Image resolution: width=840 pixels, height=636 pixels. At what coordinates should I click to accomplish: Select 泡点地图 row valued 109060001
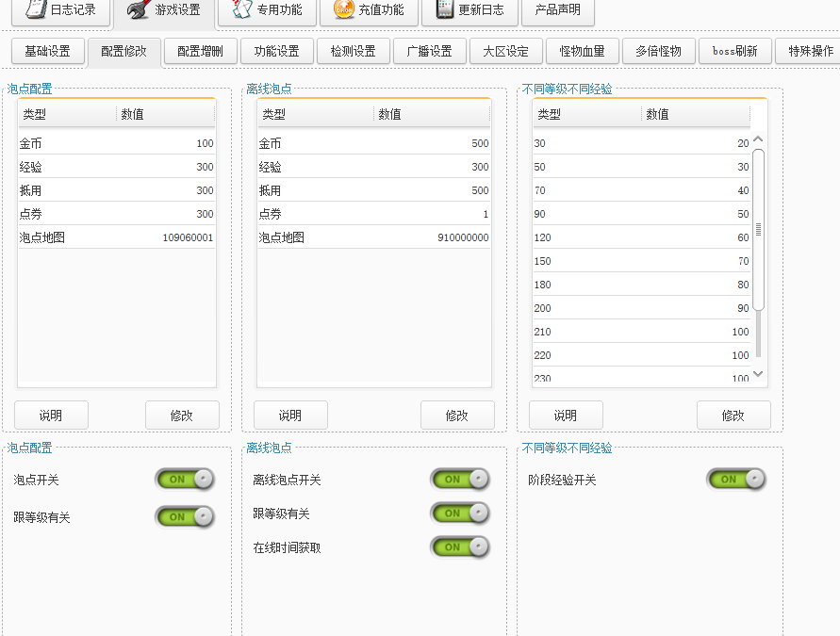click(x=116, y=237)
